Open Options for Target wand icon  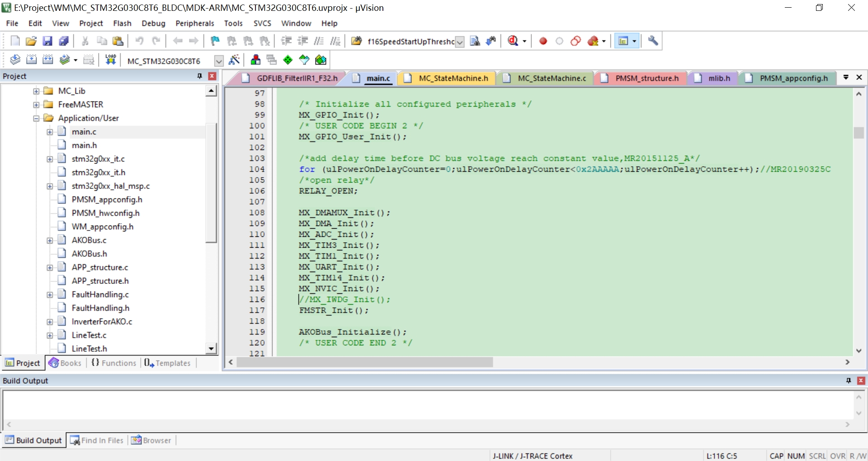[x=234, y=60]
